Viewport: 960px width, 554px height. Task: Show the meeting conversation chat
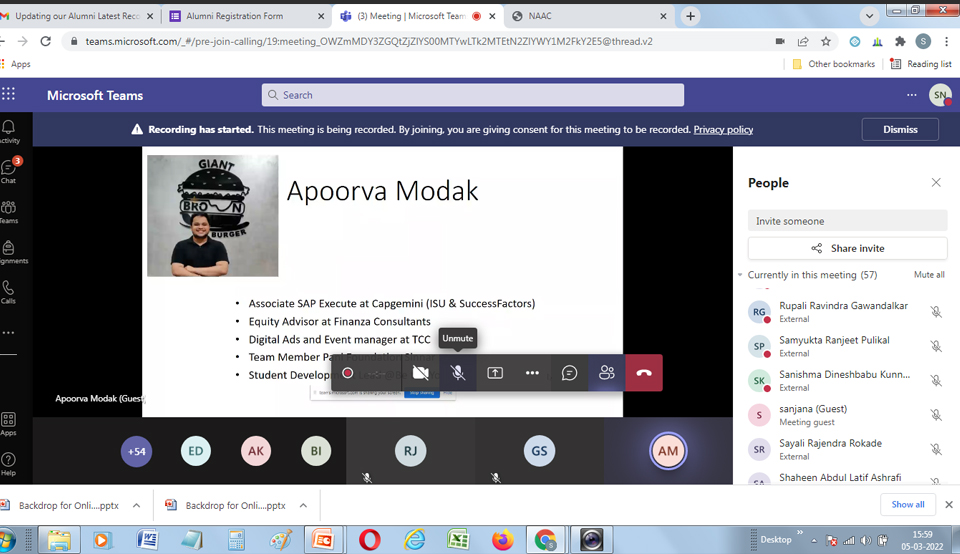pos(569,373)
